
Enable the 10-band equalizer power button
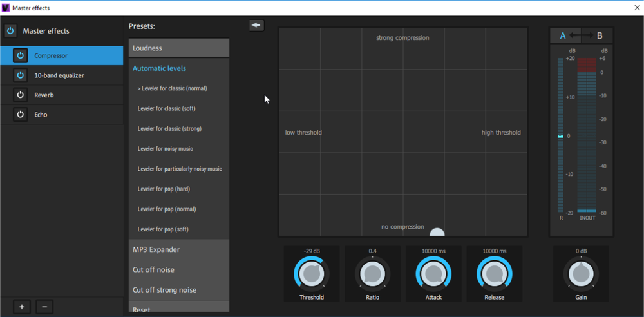pos(20,75)
